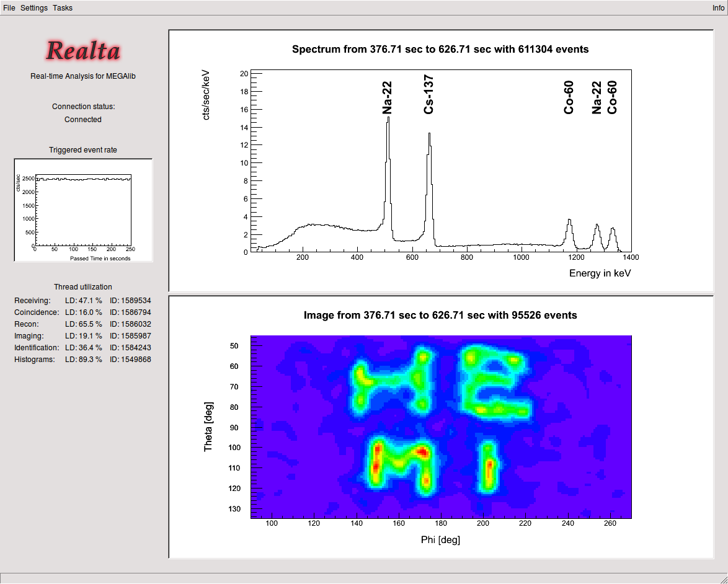Click Coincidence ID 1586794
The image size is (728, 584).
130,312
